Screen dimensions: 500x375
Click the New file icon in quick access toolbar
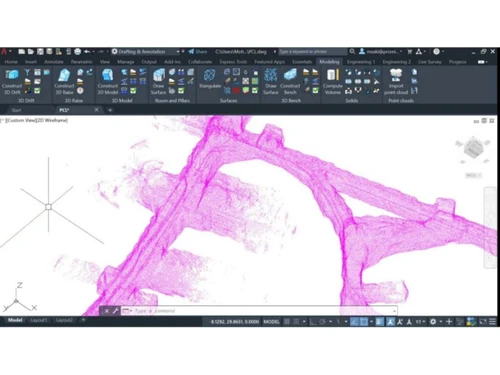tap(22, 52)
